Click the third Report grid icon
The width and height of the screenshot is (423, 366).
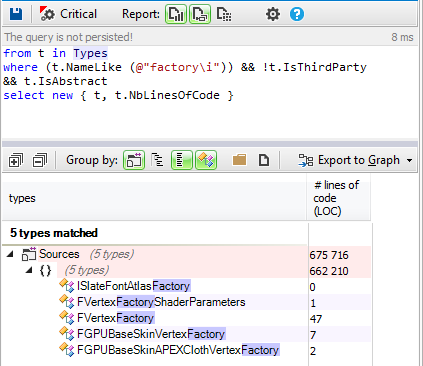[224, 14]
